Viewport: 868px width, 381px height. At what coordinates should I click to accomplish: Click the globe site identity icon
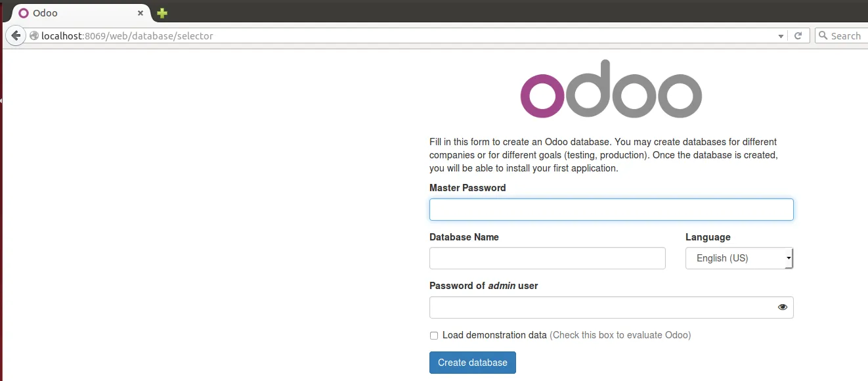(34, 36)
